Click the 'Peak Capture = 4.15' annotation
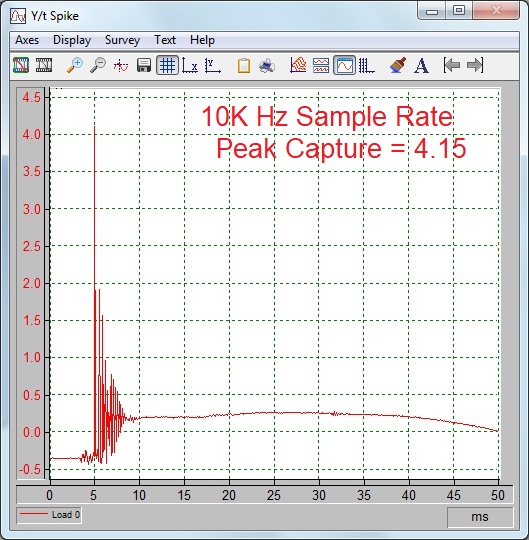The height and width of the screenshot is (540, 529). (x=341, y=148)
